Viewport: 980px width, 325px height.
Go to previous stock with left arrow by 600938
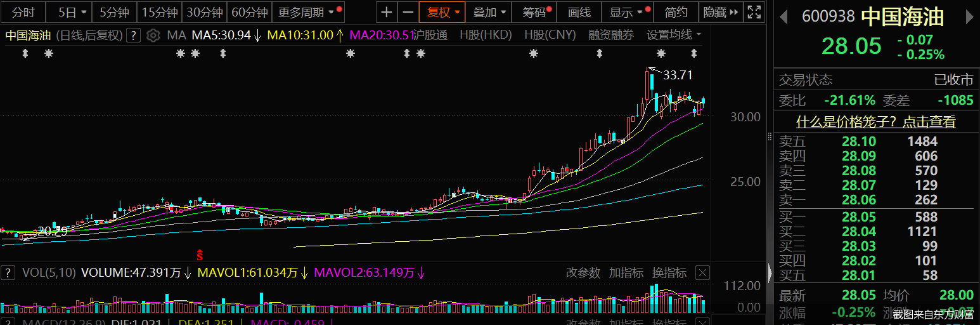pos(784,17)
